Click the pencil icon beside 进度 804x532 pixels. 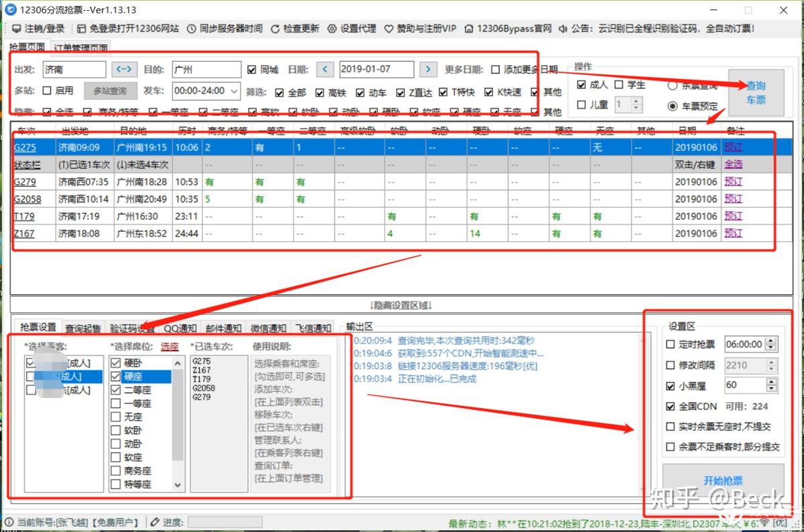pyautogui.click(x=154, y=522)
